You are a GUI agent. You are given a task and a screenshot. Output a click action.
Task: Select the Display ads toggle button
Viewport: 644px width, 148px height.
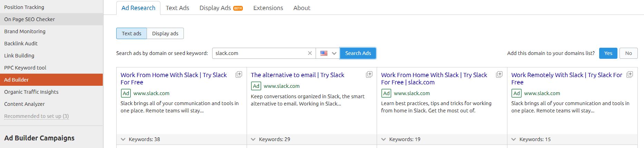click(x=165, y=34)
